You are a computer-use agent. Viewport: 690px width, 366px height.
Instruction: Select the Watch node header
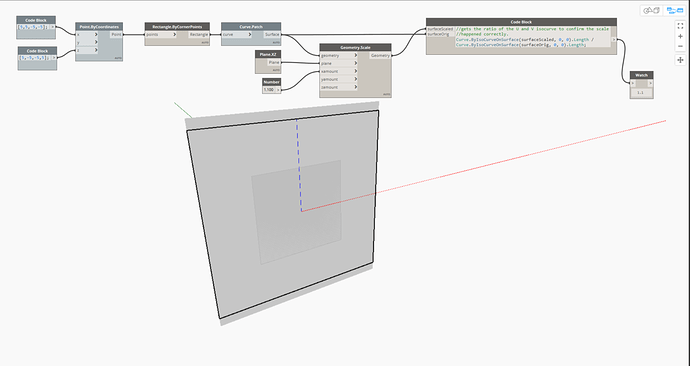pos(641,75)
